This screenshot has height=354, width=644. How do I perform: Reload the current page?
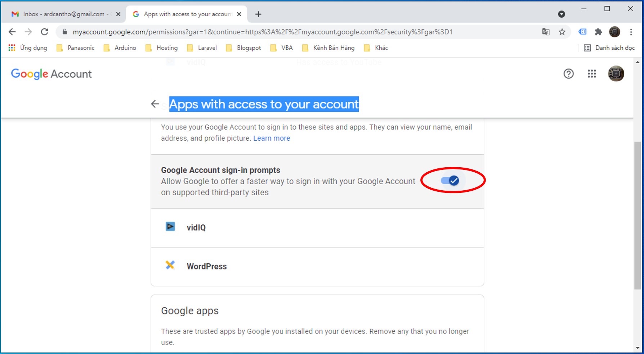(44, 32)
